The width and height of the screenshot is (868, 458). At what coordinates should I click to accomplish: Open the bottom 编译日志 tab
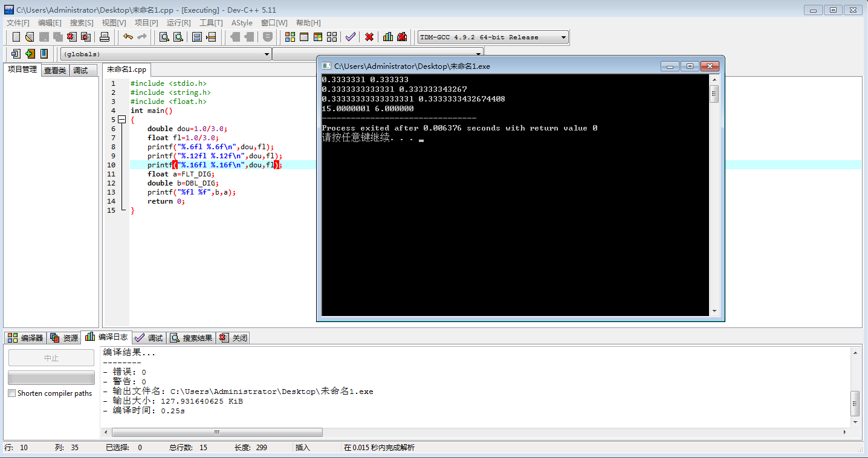click(106, 337)
